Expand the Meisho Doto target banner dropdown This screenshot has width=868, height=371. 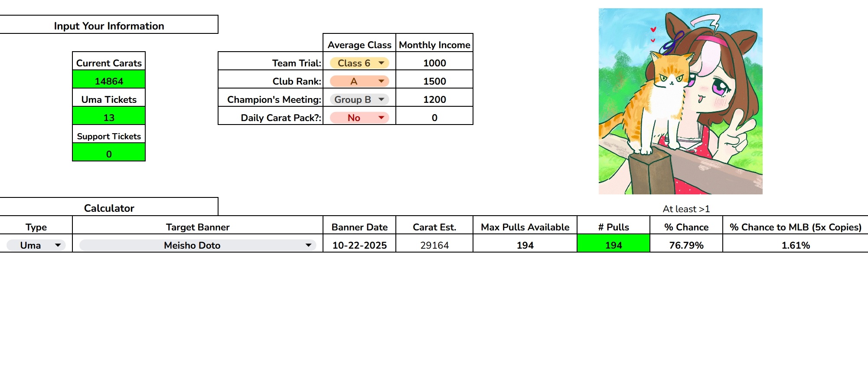click(x=198, y=245)
